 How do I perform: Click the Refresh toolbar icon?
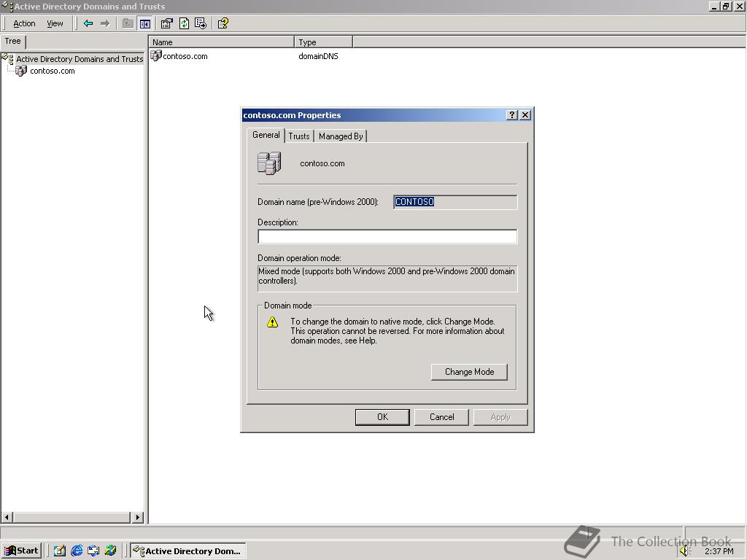click(184, 23)
